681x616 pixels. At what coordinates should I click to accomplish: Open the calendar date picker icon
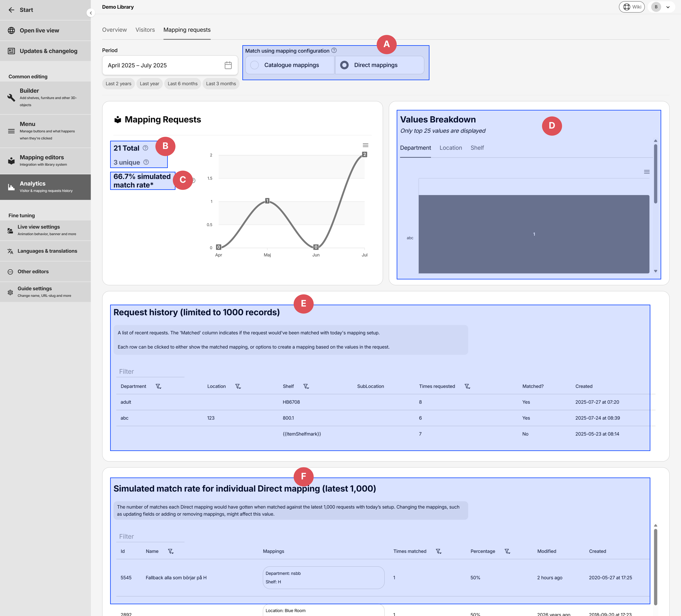(228, 65)
